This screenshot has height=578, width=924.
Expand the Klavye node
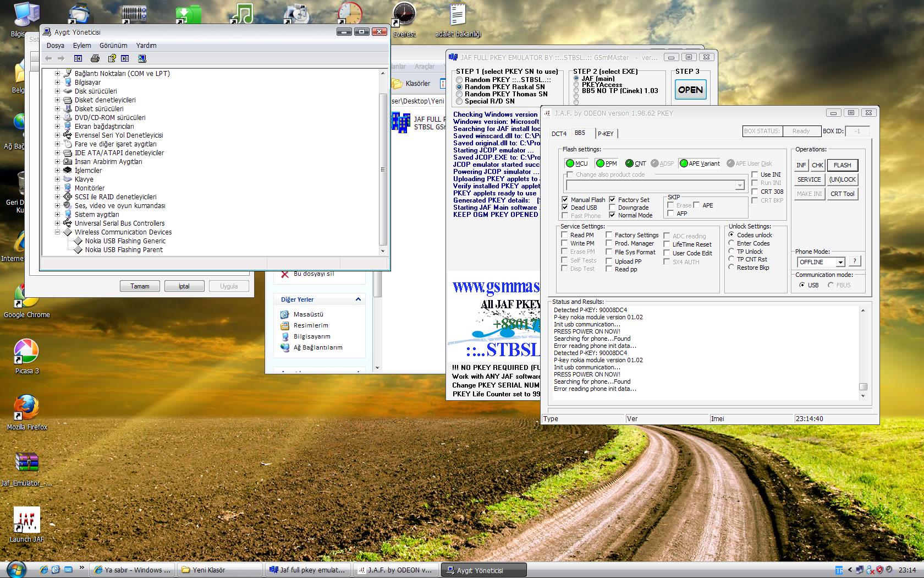coord(57,179)
